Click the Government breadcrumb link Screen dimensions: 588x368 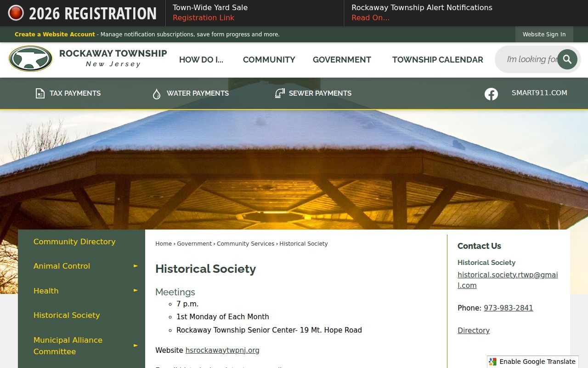(194, 244)
